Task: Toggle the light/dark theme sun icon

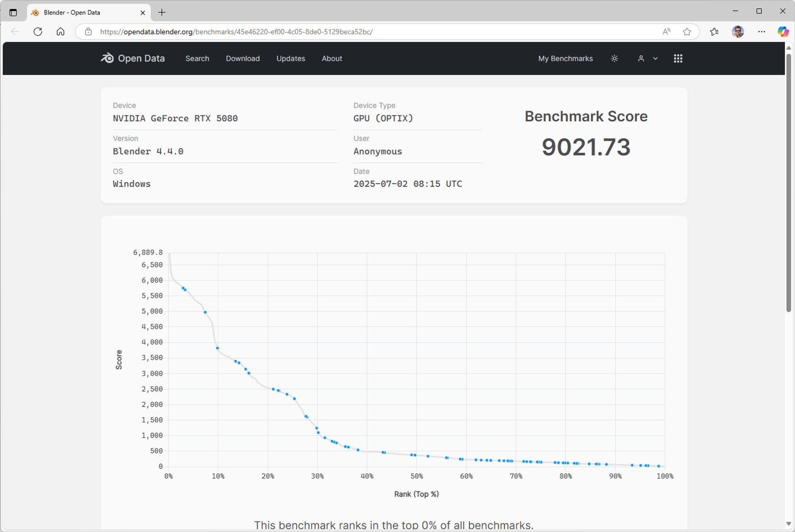Action: click(614, 58)
